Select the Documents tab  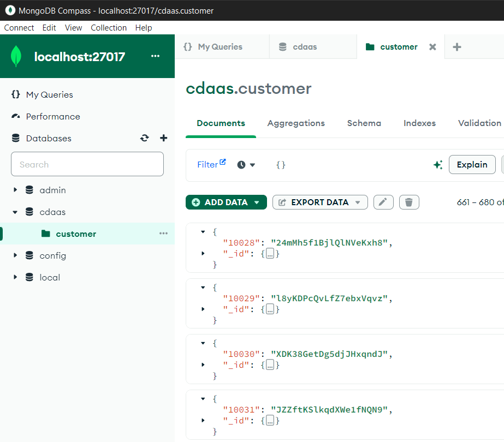coord(221,123)
